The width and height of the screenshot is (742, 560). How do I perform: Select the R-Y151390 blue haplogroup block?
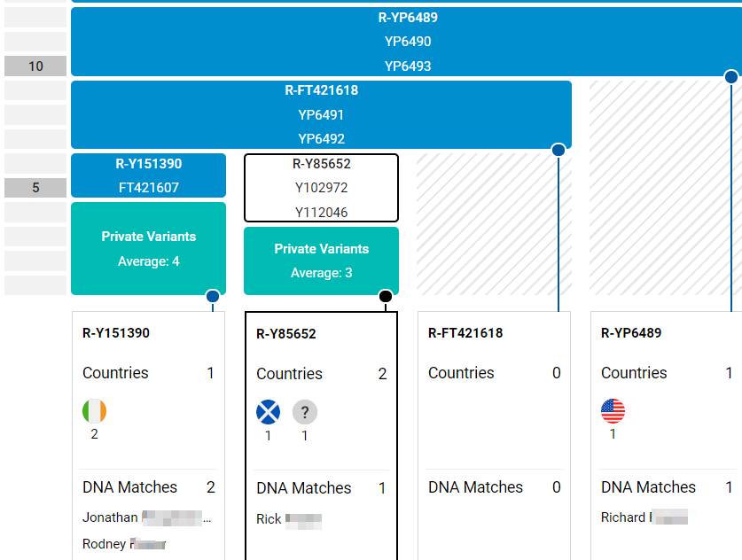point(148,175)
